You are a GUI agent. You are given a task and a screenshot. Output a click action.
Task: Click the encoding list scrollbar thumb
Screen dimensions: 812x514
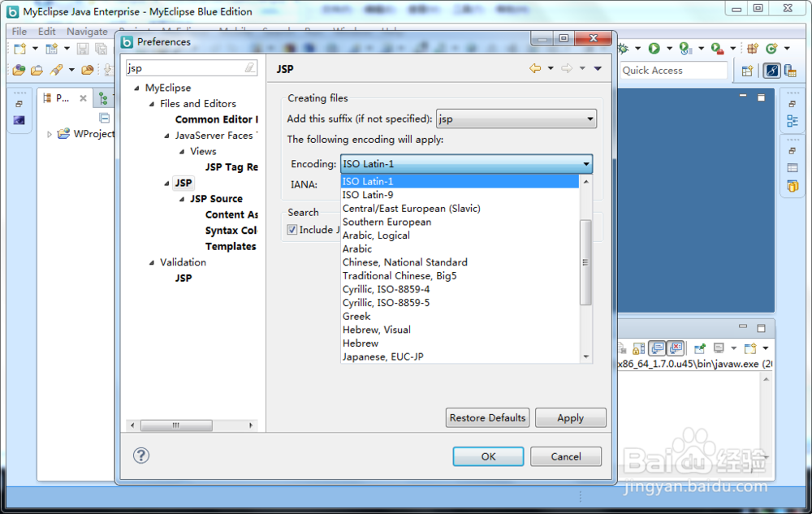(585, 262)
